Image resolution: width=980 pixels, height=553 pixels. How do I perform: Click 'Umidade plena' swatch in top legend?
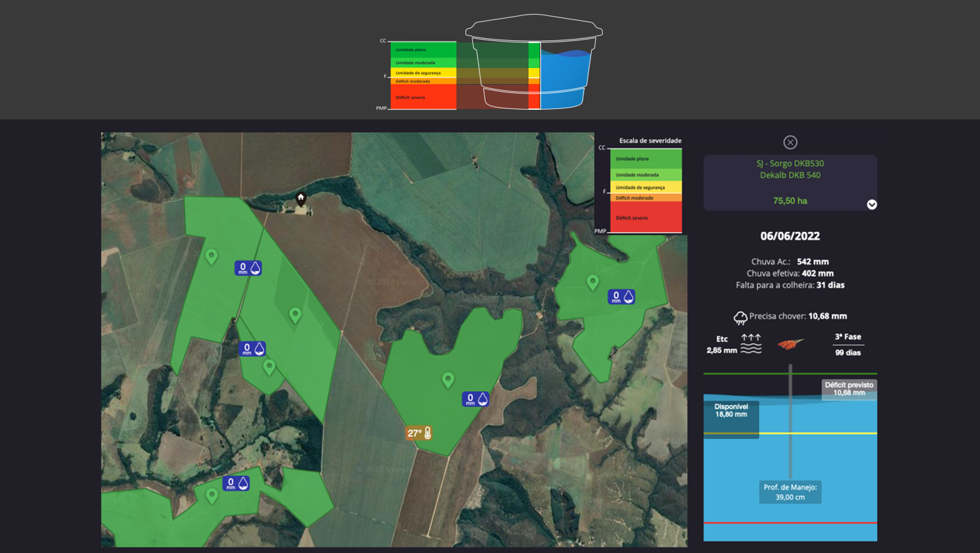pos(423,50)
